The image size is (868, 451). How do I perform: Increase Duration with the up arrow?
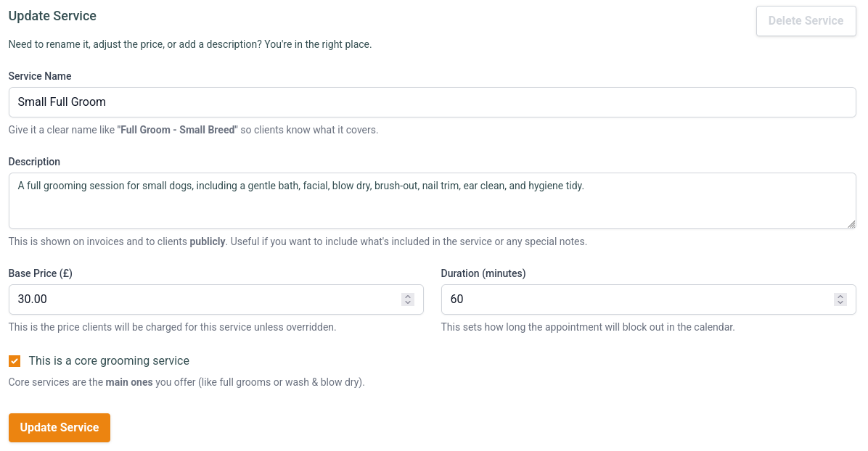840,296
